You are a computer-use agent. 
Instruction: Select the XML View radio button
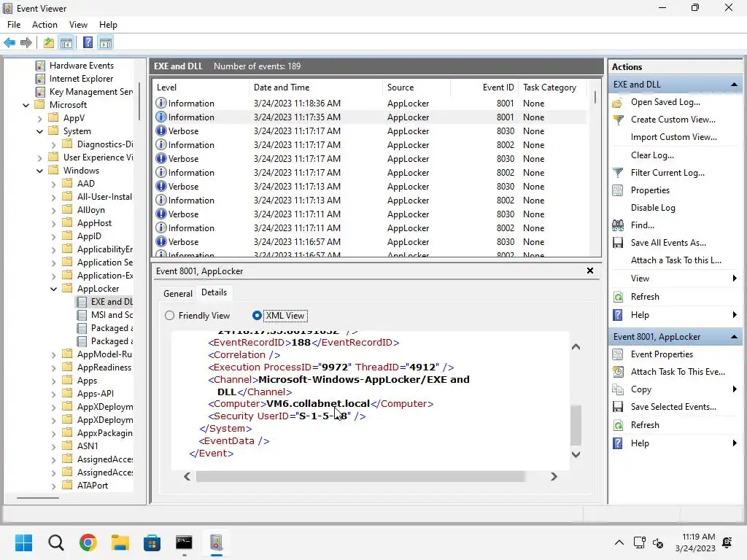click(257, 316)
